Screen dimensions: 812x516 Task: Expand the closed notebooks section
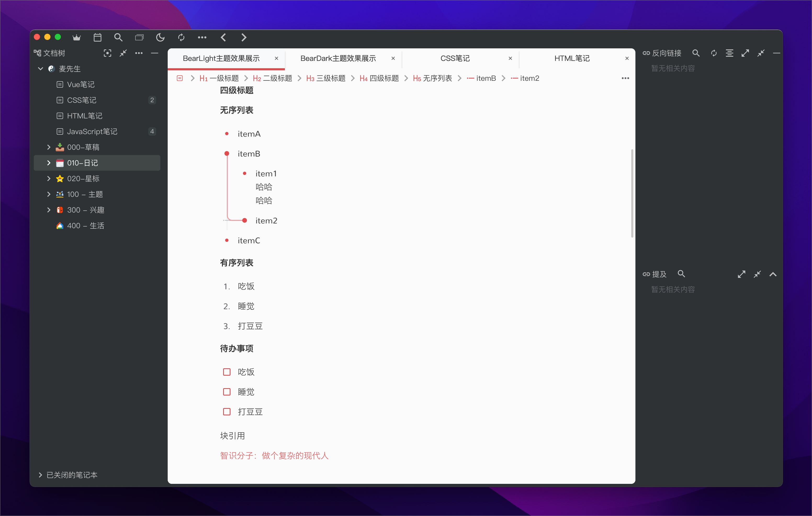[x=41, y=475]
